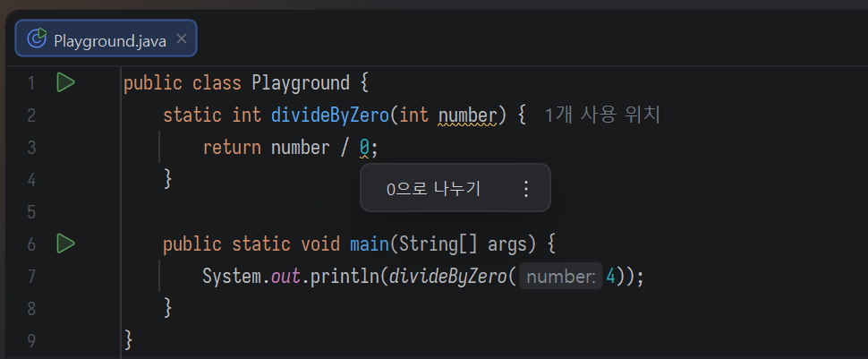This screenshot has height=359, width=868.
Task: Click the highlighted 0 literal on line 3
Action: 365,148
